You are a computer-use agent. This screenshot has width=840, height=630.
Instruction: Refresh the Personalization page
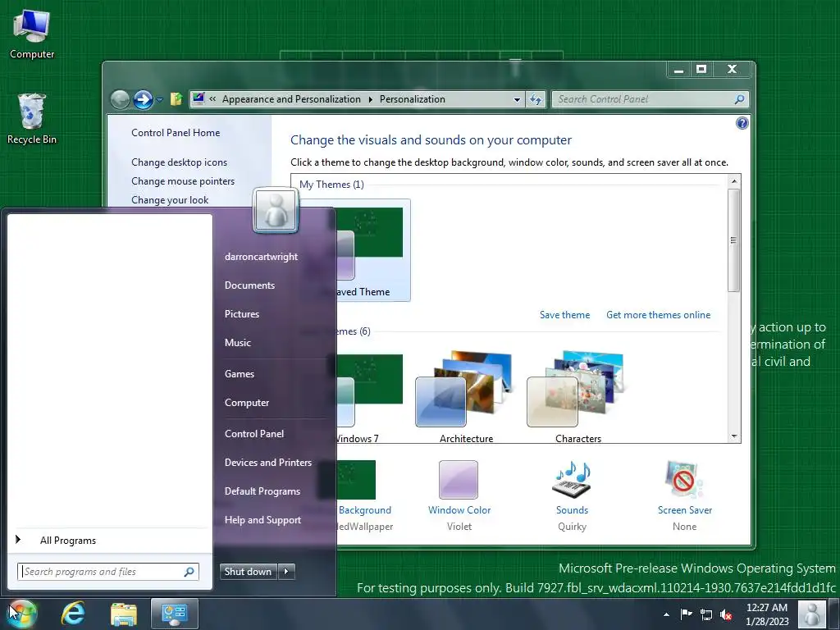pyautogui.click(x=536, y=99)
